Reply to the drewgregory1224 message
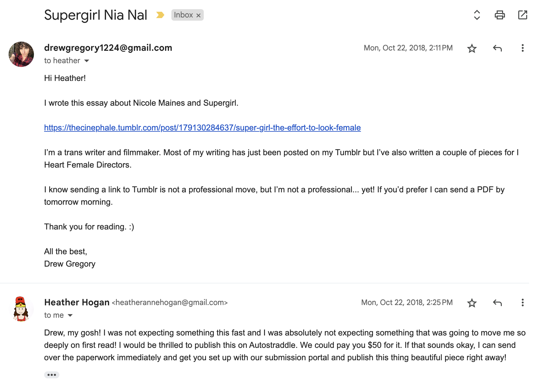 point(497,48)
